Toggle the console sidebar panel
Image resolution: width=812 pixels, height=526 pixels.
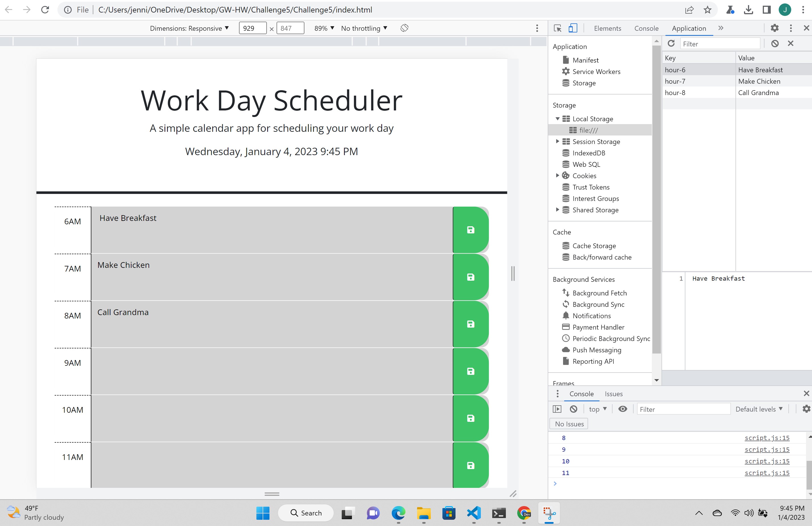(x=557, y=408)
